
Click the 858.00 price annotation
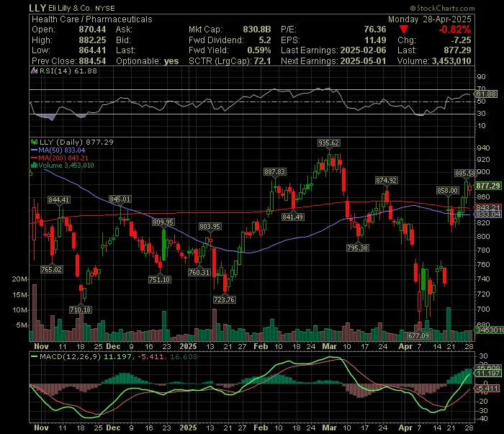[x=447, y=191]
